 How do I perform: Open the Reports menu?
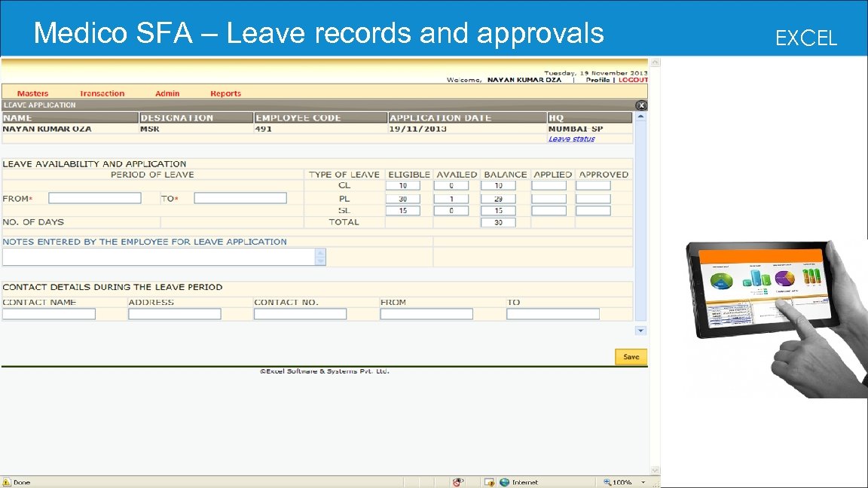pyautogui.click(x=225, y=93)
